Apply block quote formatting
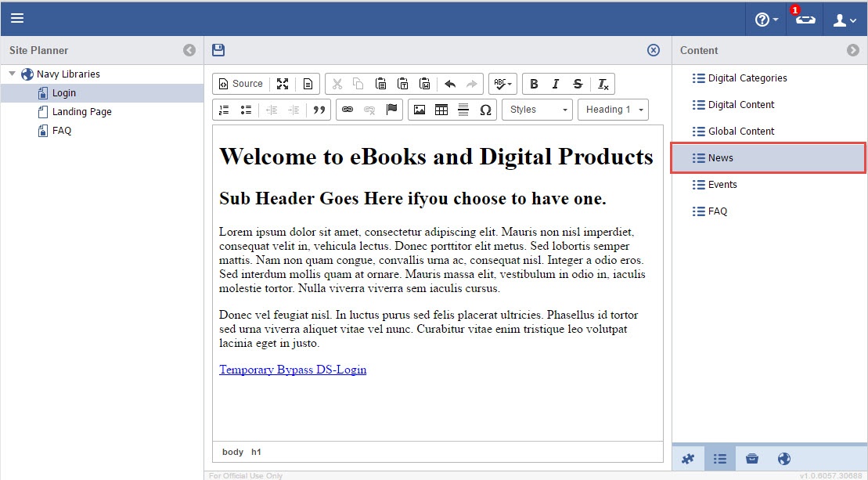 (x=319, y=110)
